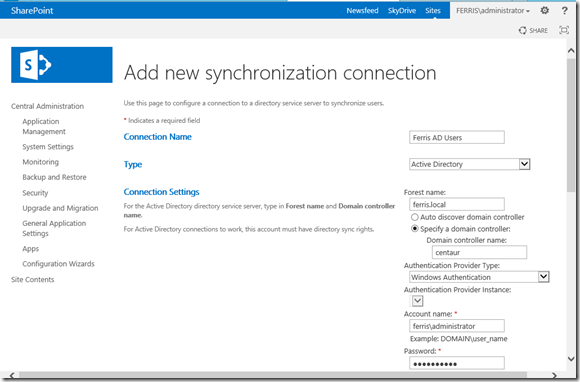Screen dimensions: 580x382
Task: Go to Newsfeed in top bar
Action: click(x=362, y=11)
